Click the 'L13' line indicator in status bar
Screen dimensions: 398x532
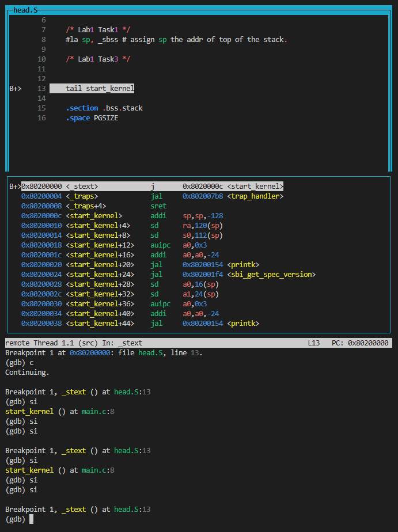(x=314, y=343)
